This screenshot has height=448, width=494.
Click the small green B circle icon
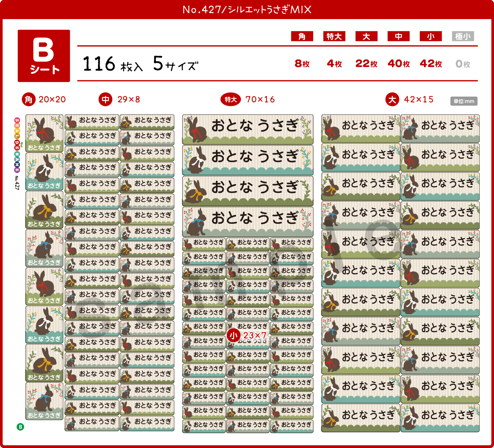tap(20, 427)
